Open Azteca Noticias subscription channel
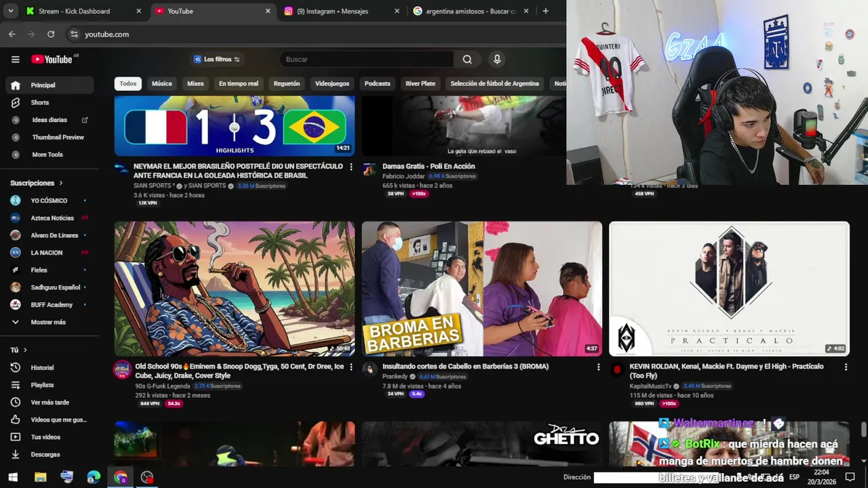The width and height of the screenshot is (868, 488). (x=50, y=218)
